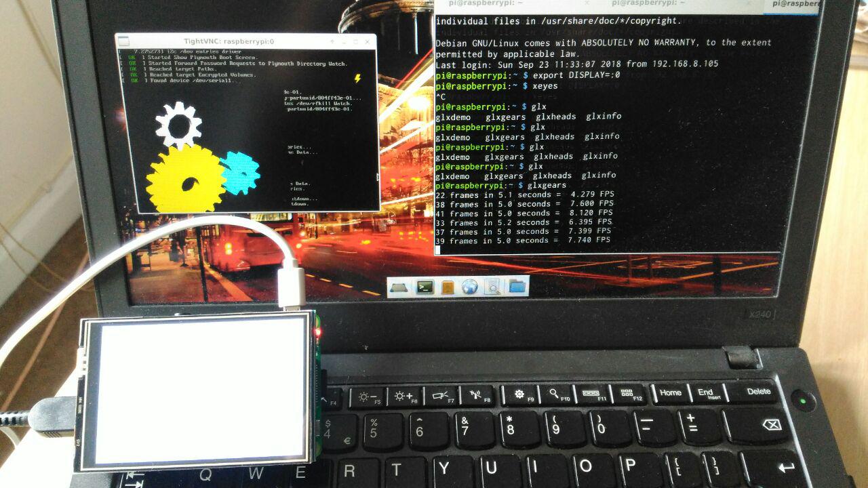
Task: Click "Reached target Paths" line in VNC
Action: click(x=182, y=69)
